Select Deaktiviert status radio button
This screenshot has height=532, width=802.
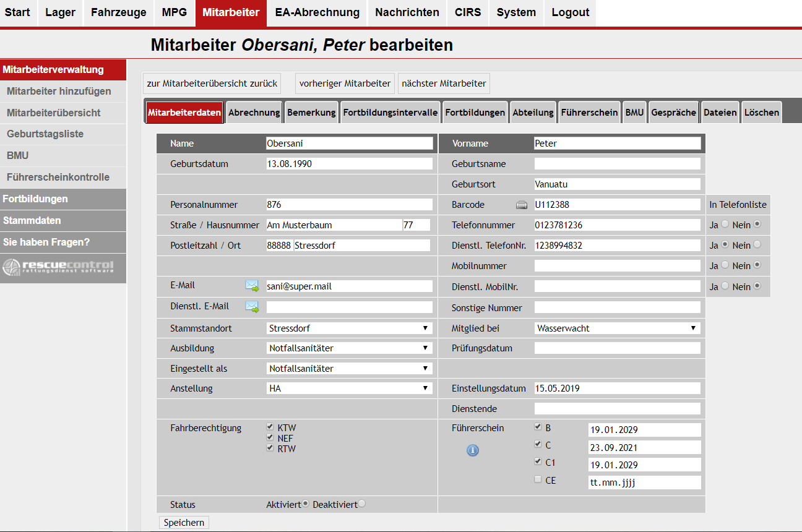tap(362, 504)
